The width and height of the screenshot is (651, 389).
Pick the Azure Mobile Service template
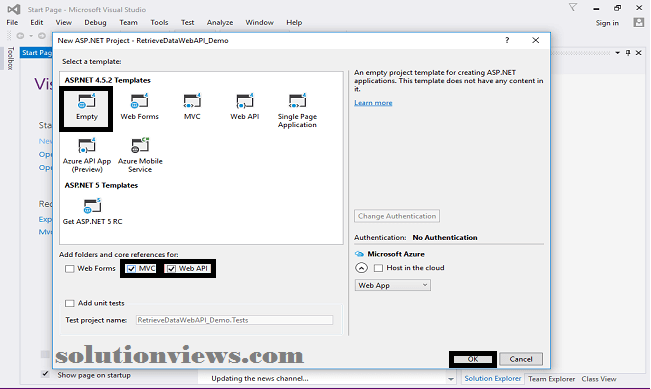tap(140, 156)
